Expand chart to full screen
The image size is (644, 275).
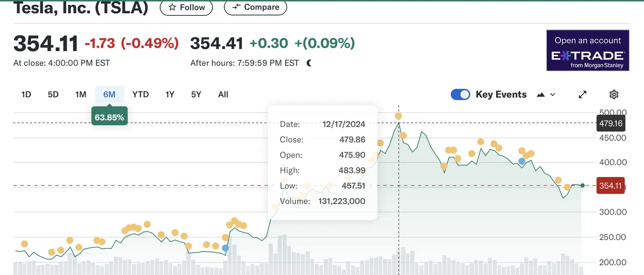[582, 94]
